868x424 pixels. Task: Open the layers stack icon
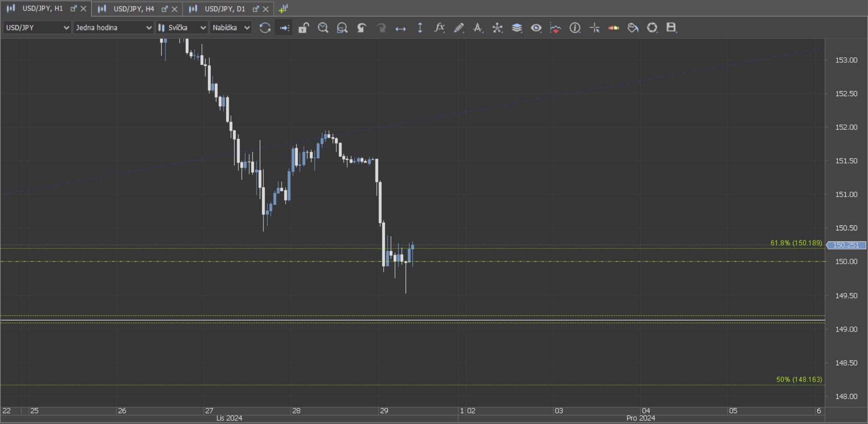(517, 28)
